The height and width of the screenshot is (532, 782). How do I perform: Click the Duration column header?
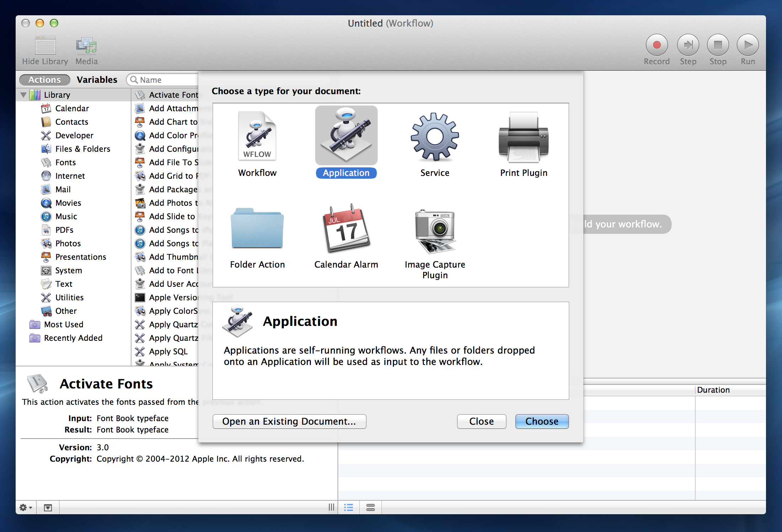[730, 390]
